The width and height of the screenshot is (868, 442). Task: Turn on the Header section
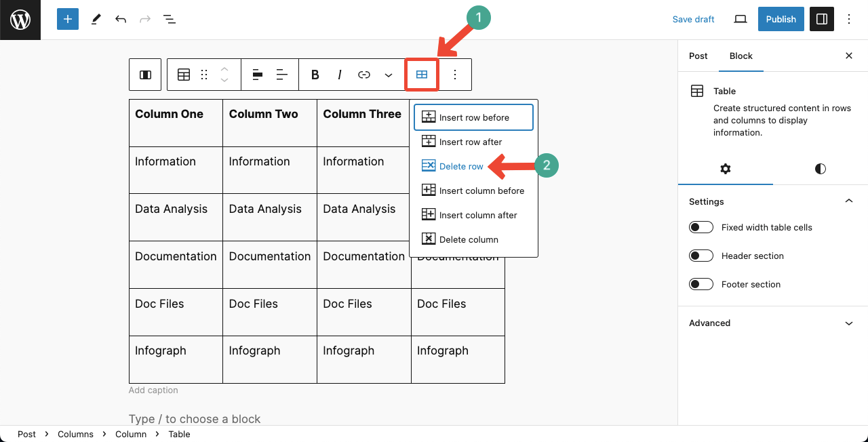[701, 256]
